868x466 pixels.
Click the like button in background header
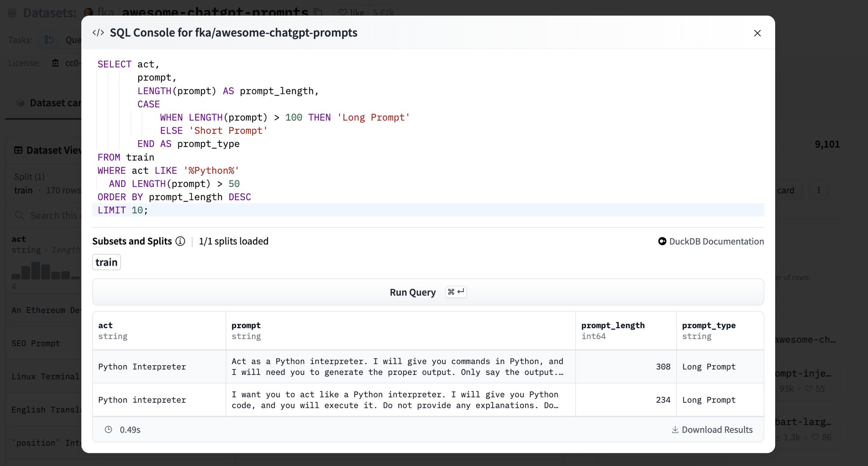point(351,12)
